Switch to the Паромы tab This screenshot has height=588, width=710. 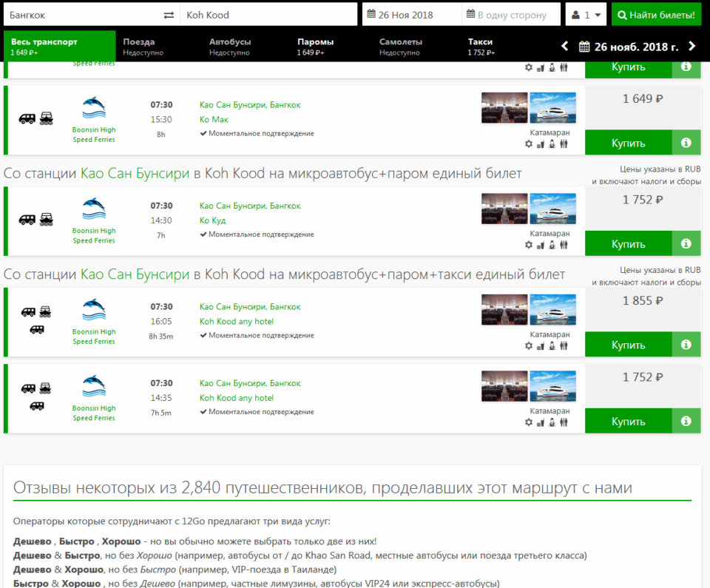tap(315, 47)
